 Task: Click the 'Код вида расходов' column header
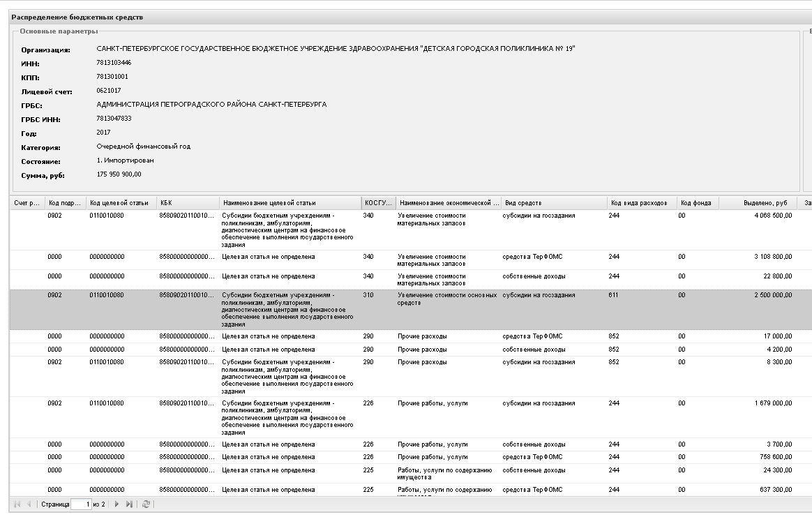click(642, 202)
